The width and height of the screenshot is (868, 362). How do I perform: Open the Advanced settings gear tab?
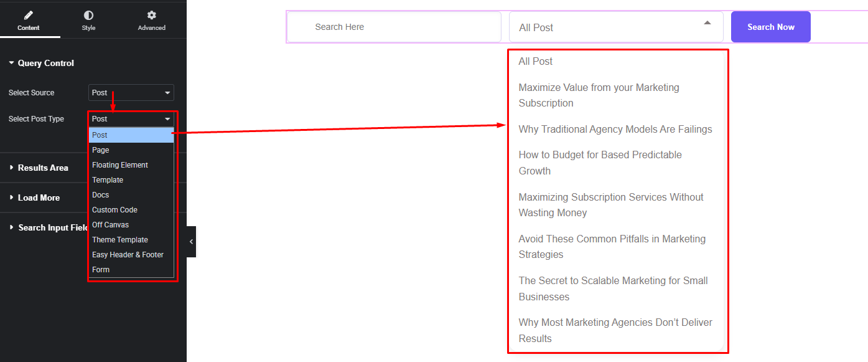152,15
